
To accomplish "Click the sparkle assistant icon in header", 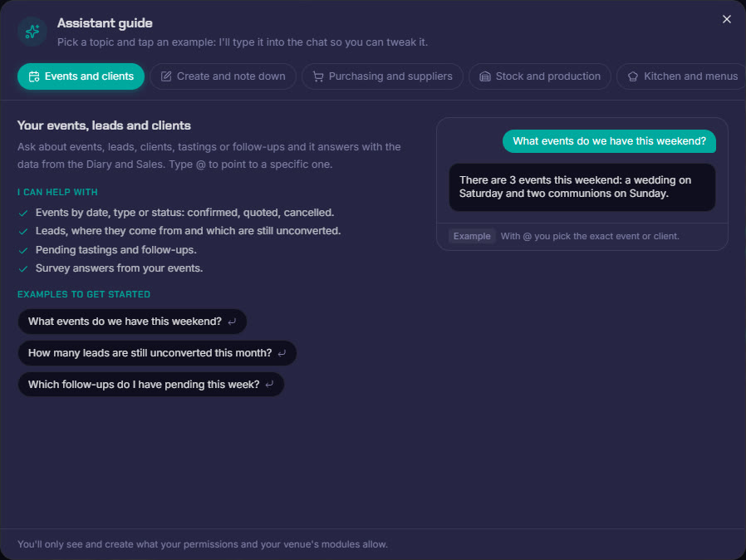I will click(x=32, y=32).
